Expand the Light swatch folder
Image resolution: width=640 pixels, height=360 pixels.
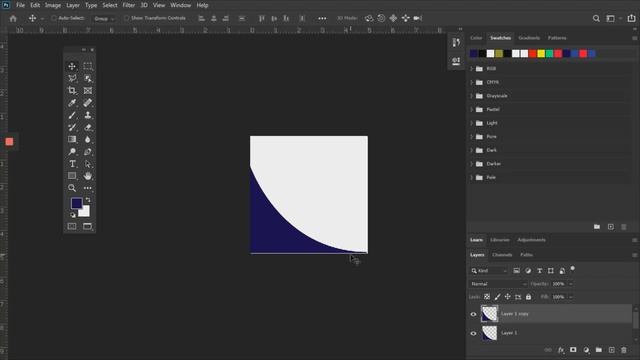pyautogui.click(x=471, y=123)
